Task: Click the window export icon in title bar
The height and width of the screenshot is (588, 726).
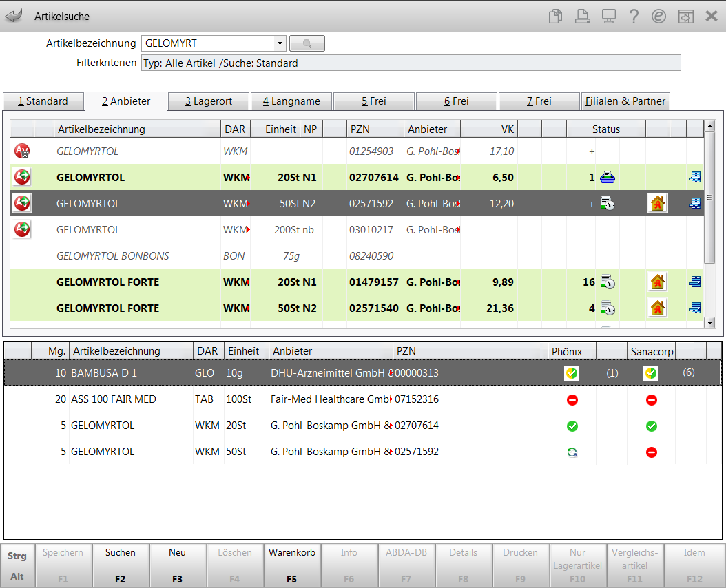Action: click(686, 17)
